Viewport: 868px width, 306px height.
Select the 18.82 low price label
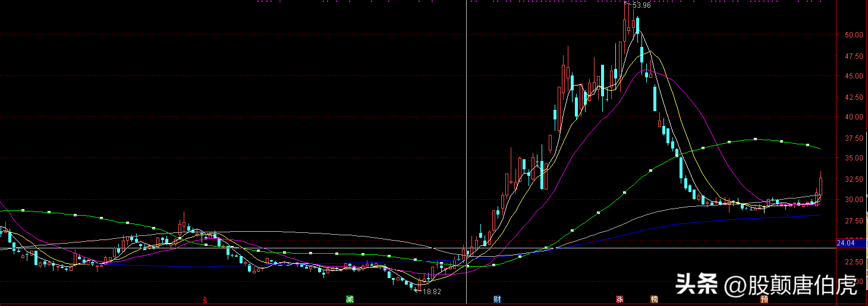pos(432,292)
